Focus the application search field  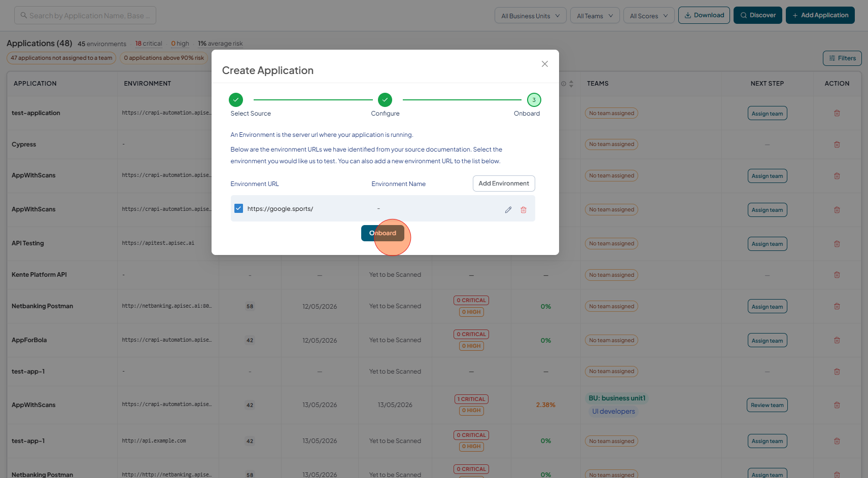pyautogui.click(x=85, y=15)
